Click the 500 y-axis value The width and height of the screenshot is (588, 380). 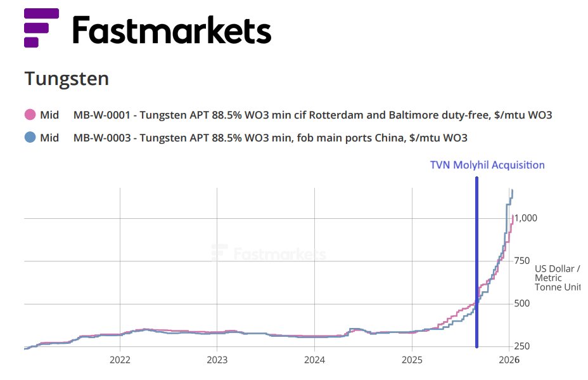tap(521, 303)
